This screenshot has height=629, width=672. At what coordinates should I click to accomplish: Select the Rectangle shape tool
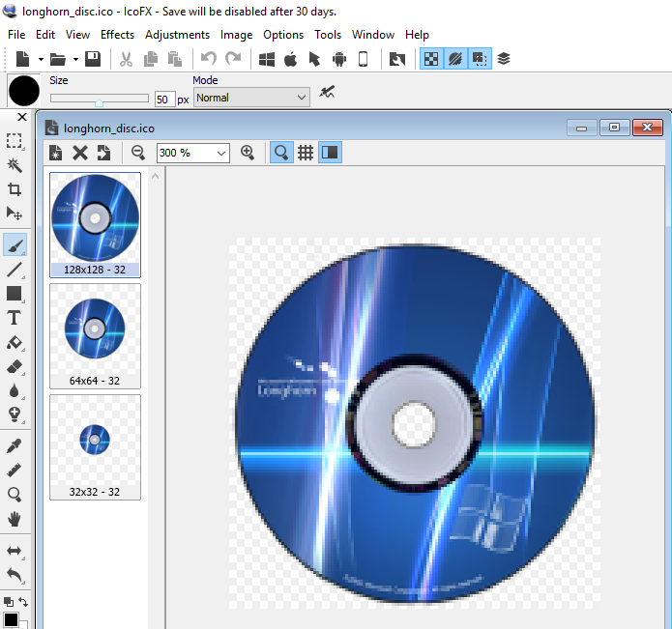15,294
